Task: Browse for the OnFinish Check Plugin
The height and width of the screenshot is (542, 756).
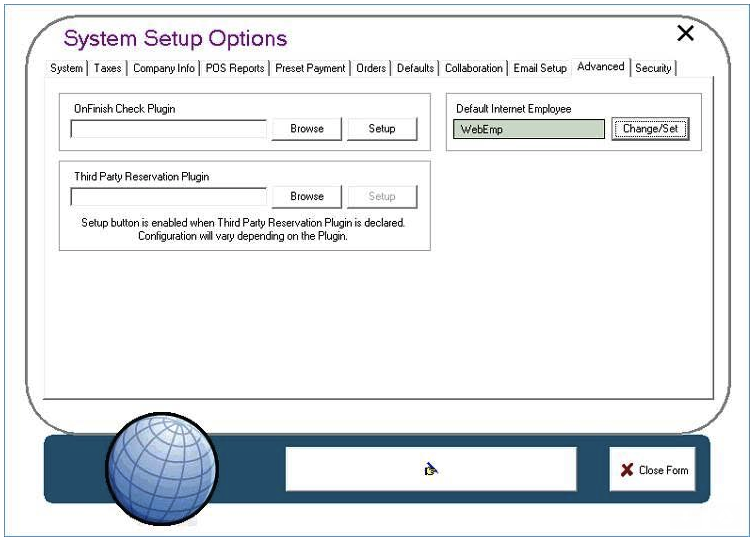Action: click(x=307, y=129)
